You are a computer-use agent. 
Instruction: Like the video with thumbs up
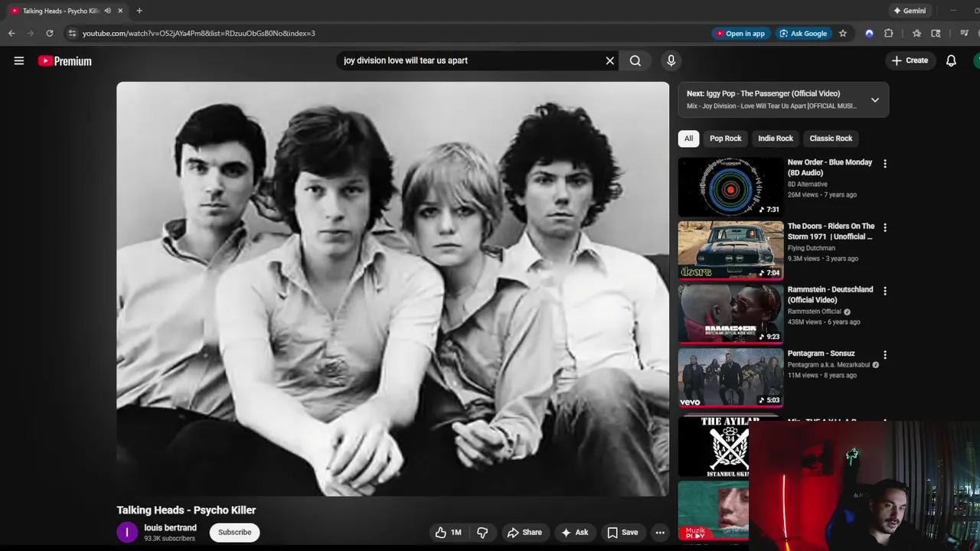(x=449, y=533)
